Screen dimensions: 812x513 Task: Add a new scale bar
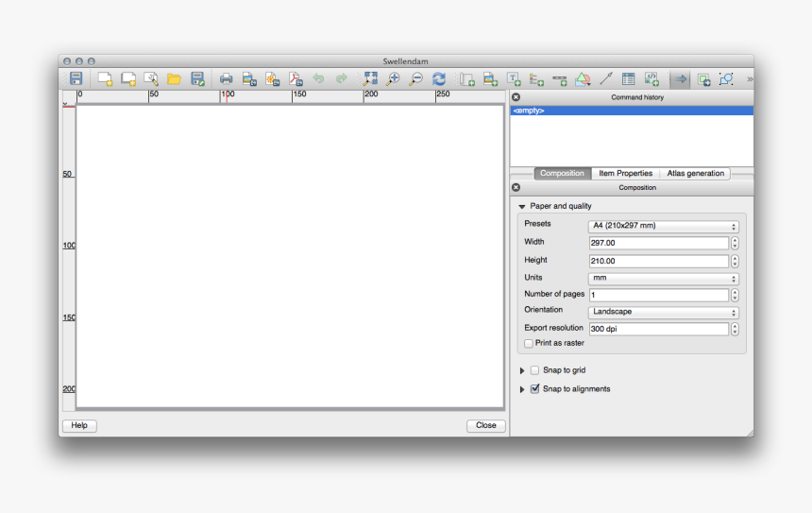(559, 78)
